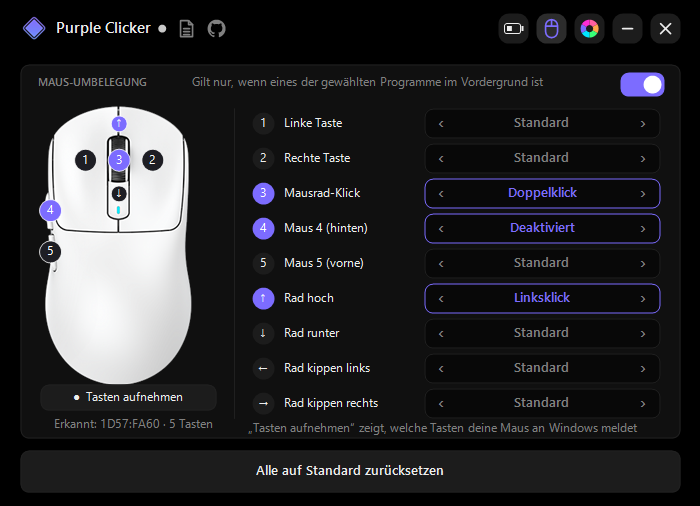Next option after Doppelklick for Mausrad-Klick
The image size is (700, 506).
(x=643, y=194)
